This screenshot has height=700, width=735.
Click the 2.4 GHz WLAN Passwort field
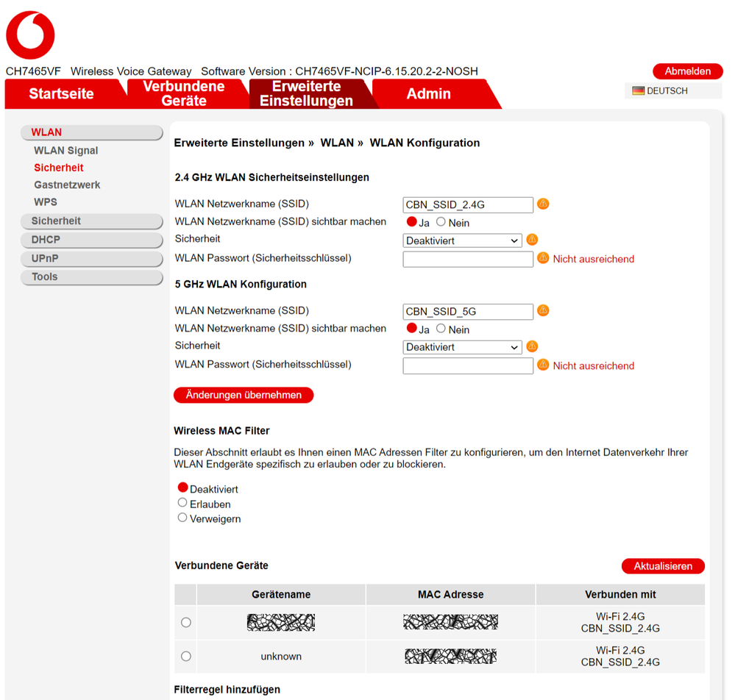tap(468, 259)
